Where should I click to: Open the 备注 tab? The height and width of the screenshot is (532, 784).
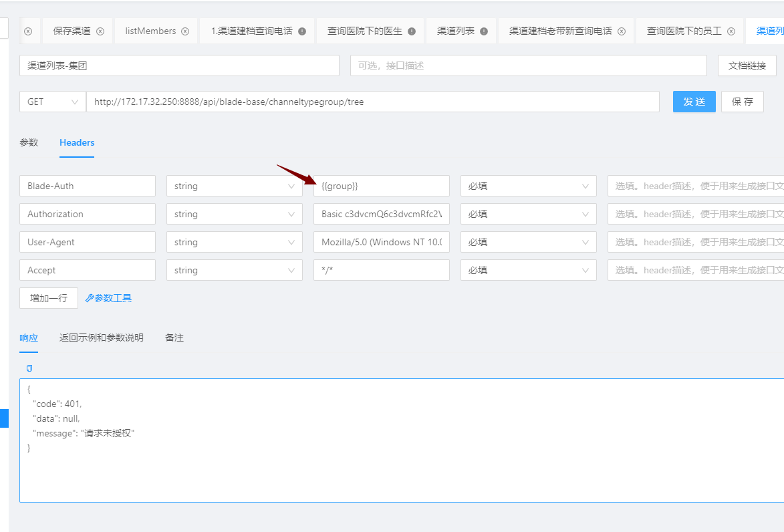174,338
